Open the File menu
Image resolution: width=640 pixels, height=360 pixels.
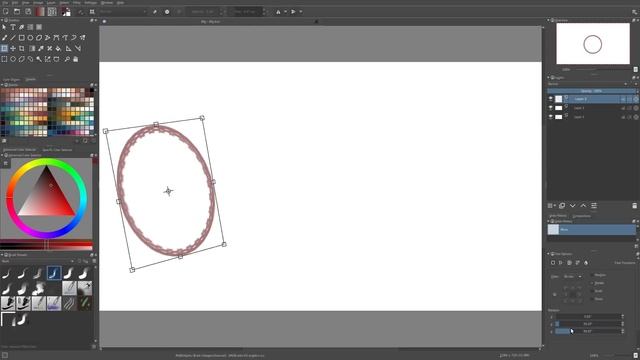tap(5, 2)
